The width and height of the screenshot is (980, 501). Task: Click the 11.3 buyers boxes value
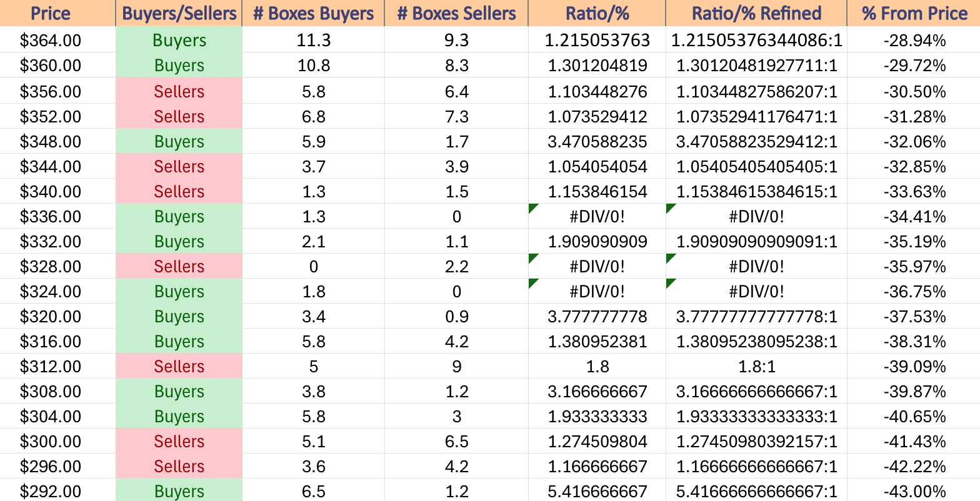coord(313,41)
